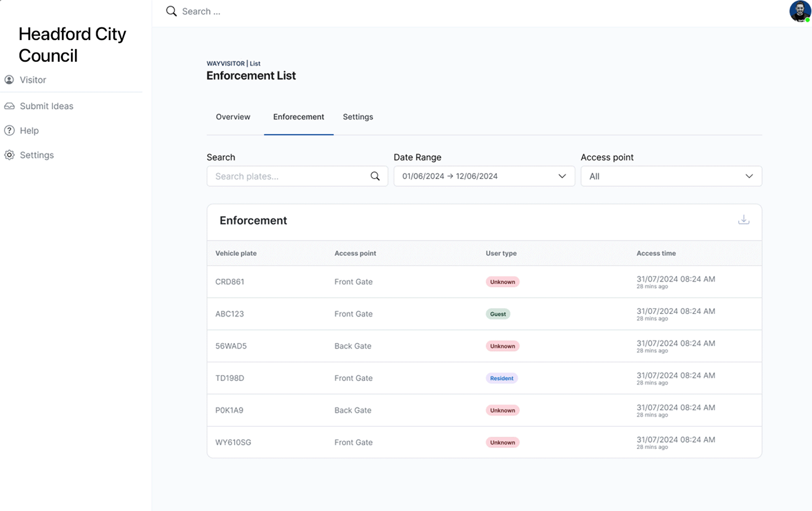Click the Search plates input field

[x=290, y=176]
